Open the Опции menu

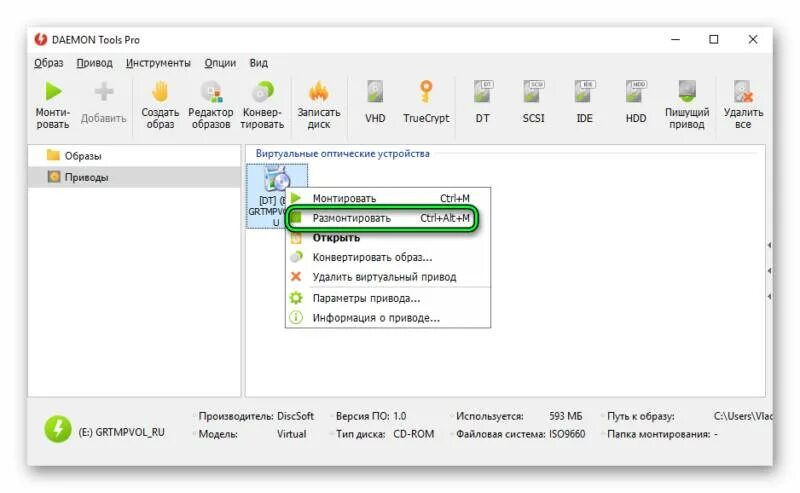(x=220, y=63)
